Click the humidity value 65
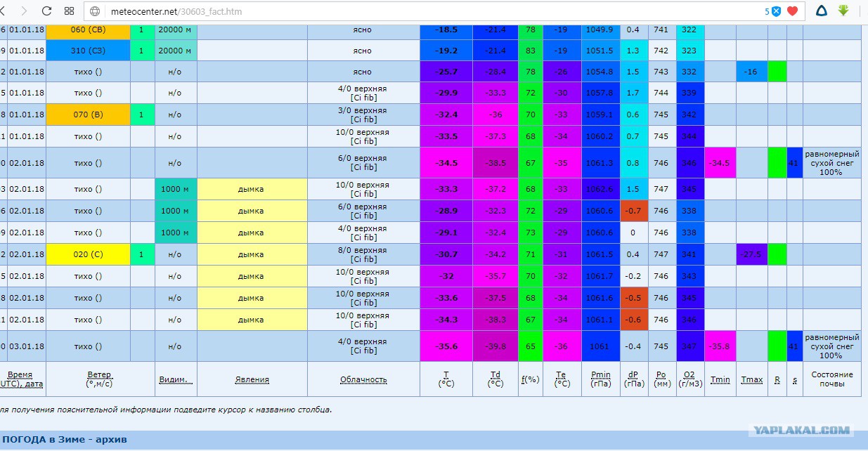 click(x=531, y=346)
